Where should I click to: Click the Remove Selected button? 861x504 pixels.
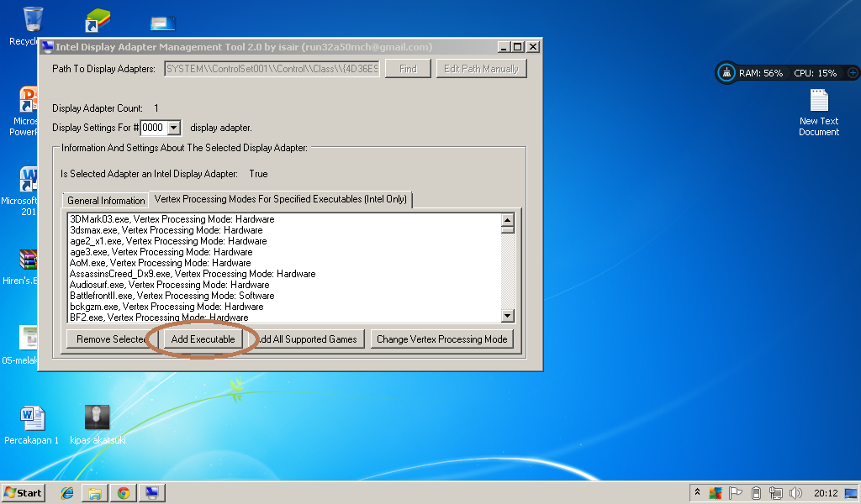point(113,339)
